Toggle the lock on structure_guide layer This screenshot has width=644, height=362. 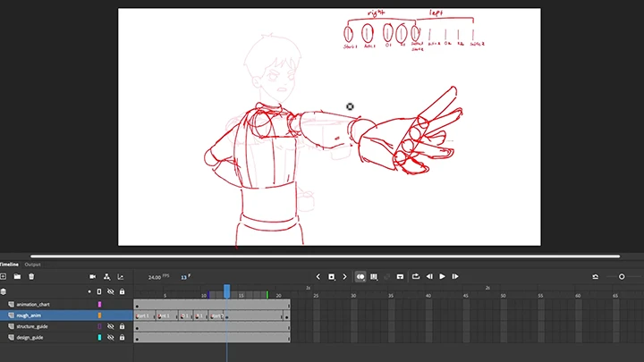coord(122,326)
